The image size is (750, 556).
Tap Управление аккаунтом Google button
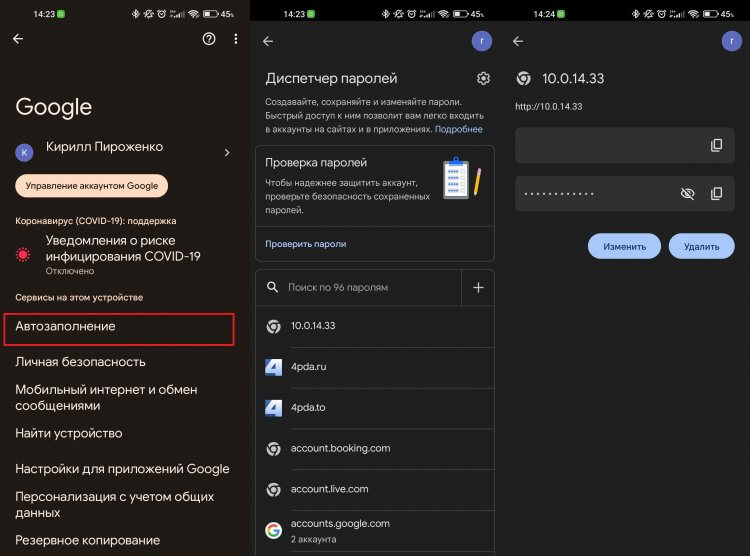(x=91, y=186)
